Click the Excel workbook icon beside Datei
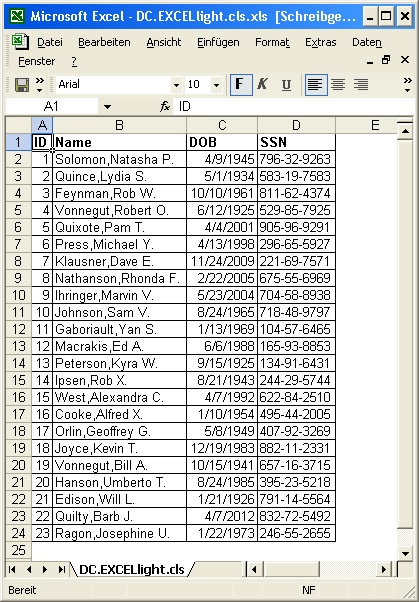This screenshot has height=602, width=419. coord(20,41)
